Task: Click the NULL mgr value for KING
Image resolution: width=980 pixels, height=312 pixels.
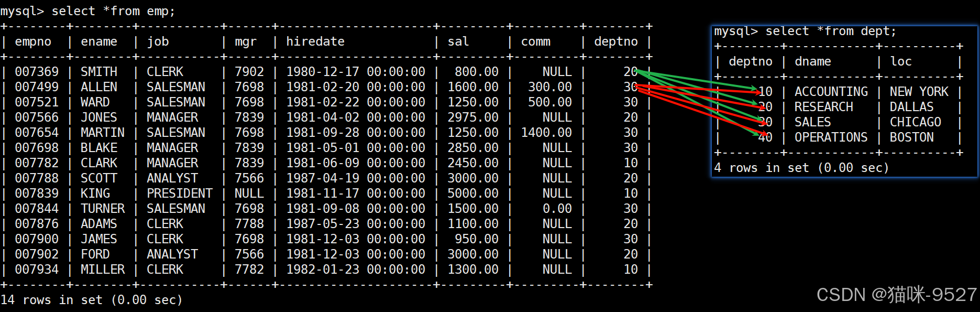Action: 249,193
